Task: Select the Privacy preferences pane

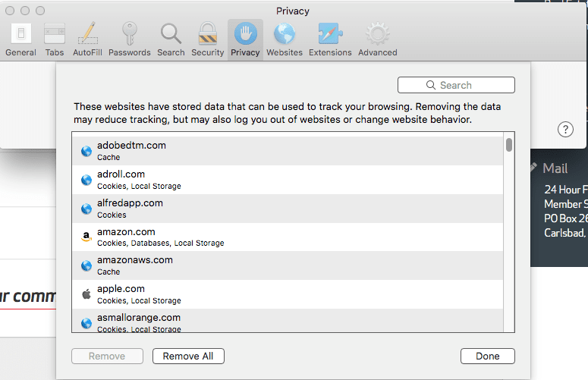Action: (x=245, y=39)
